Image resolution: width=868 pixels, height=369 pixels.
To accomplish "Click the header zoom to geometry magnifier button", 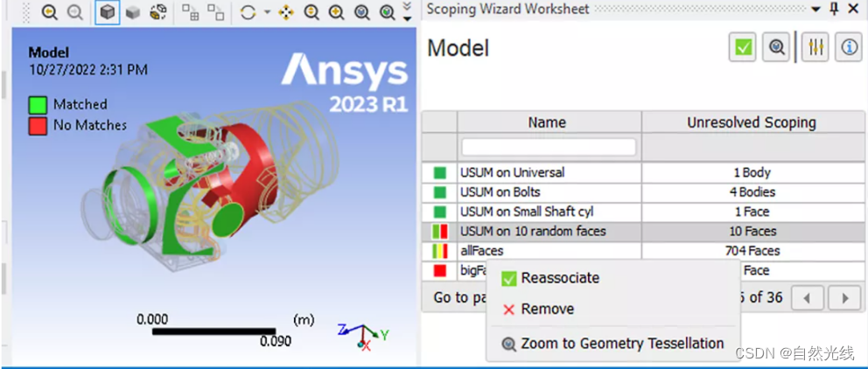I will (777, 47).
